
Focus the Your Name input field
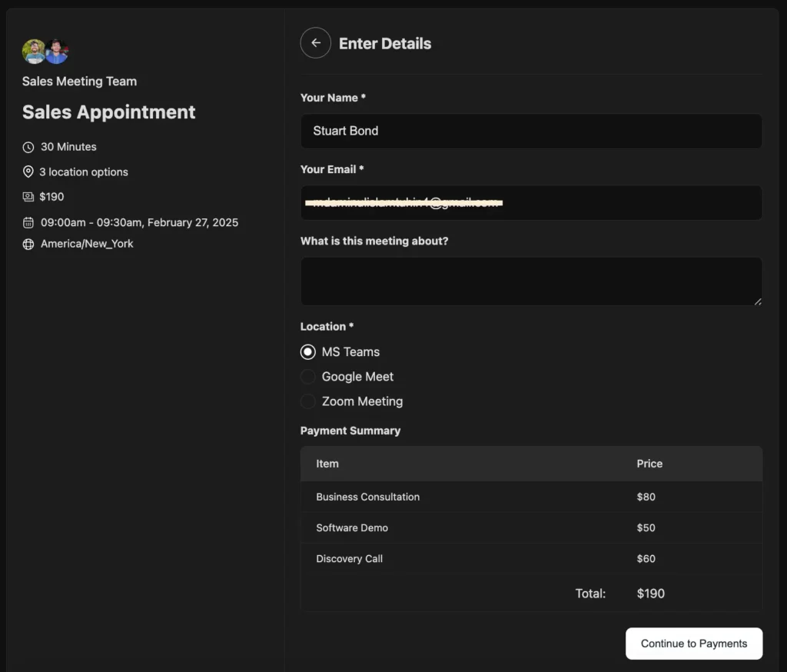pos(531,131)
